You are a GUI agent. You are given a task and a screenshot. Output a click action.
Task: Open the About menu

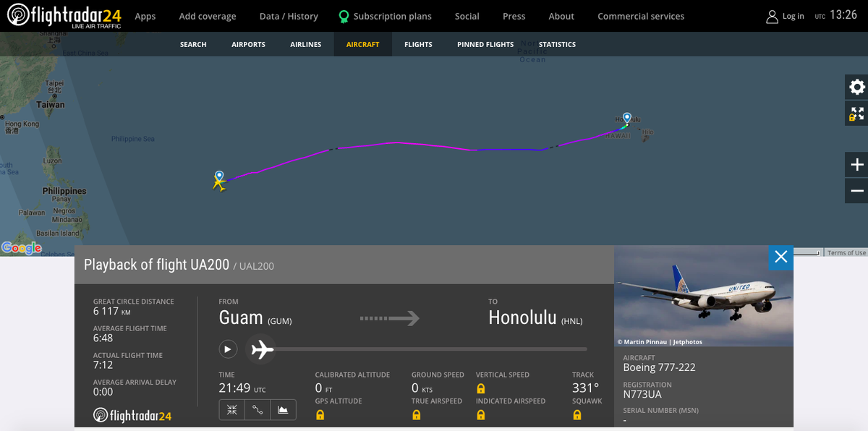pyautogui.click(x=561, y=16)
